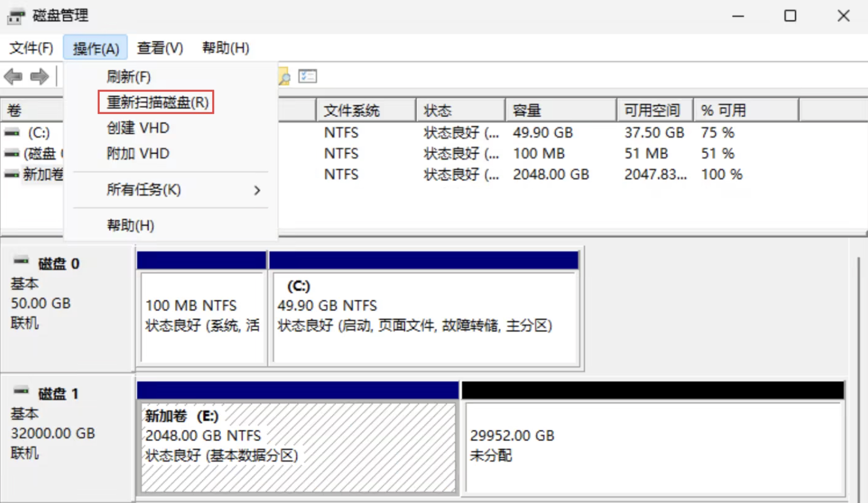Click the 磁盘管理 title bar app icon
Viewport: 868px width, 503px height.
coord(16,16)
